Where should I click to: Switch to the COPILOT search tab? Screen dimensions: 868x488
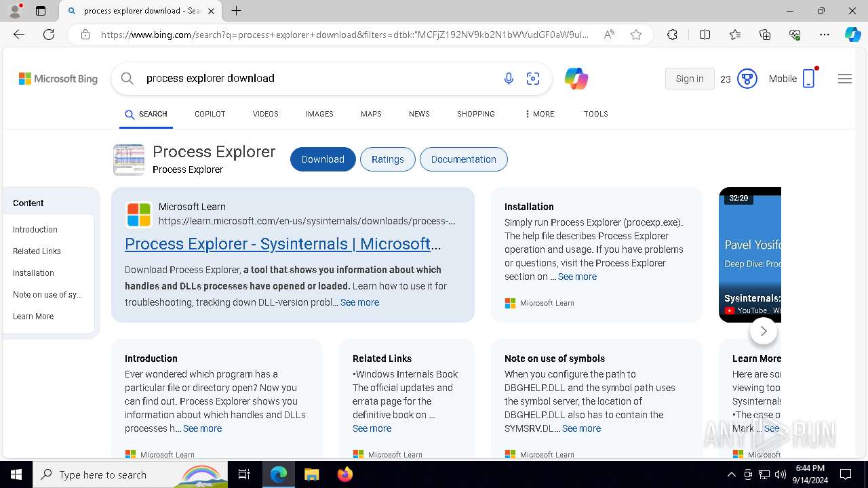[x=210, y=114]
